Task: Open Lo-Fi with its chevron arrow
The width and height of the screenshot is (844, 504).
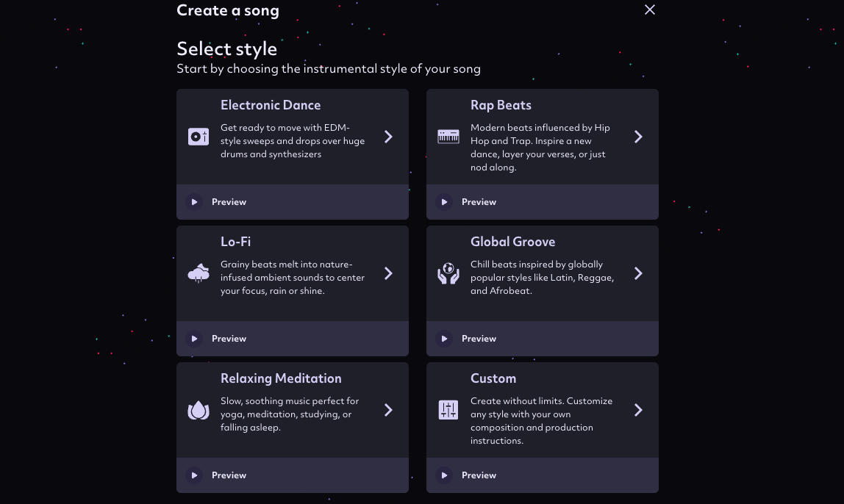Action: 388,273
